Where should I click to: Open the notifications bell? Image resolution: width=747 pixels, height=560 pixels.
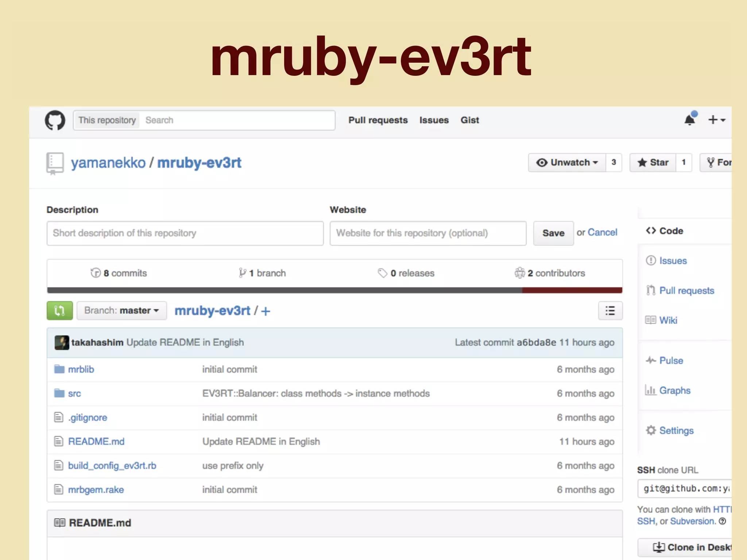pos(690,119)
